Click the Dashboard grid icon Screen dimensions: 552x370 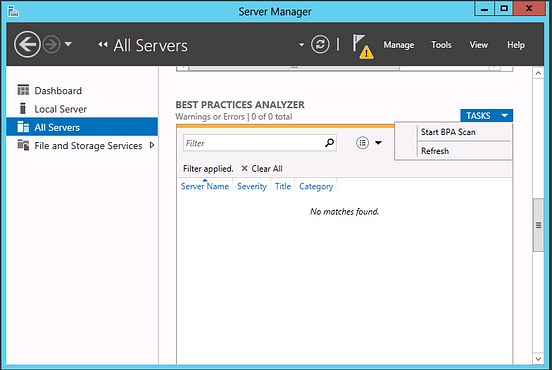[23, 90]
